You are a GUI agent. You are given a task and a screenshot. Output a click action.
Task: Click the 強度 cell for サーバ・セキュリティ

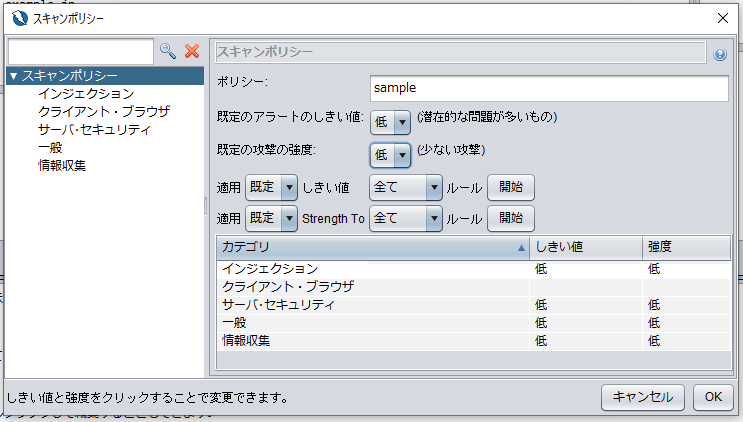[687, 305]
